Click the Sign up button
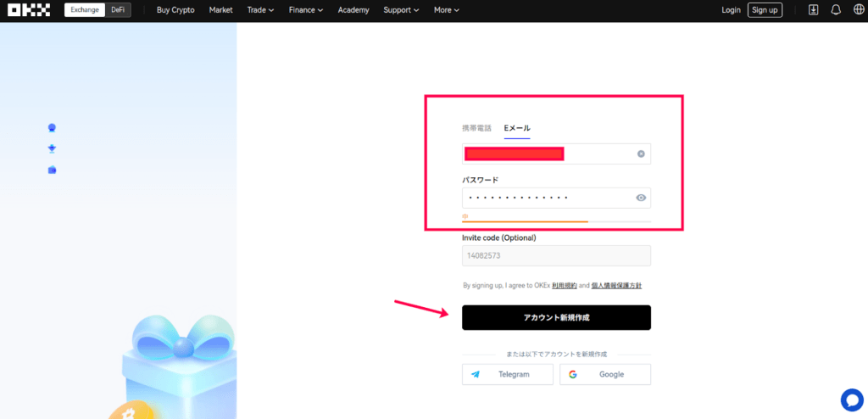This screenshot has width=868, height=419. [765, 10]
